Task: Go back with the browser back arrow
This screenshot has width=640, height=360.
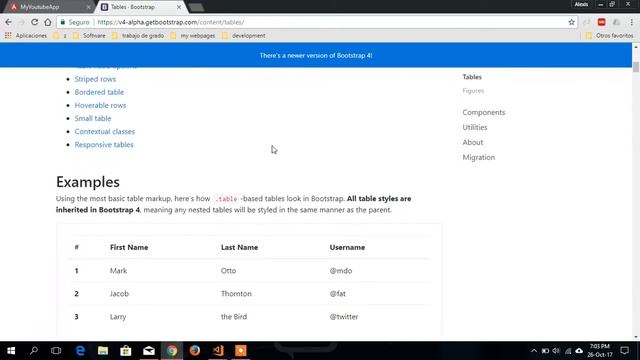Action: coord(9,22)
